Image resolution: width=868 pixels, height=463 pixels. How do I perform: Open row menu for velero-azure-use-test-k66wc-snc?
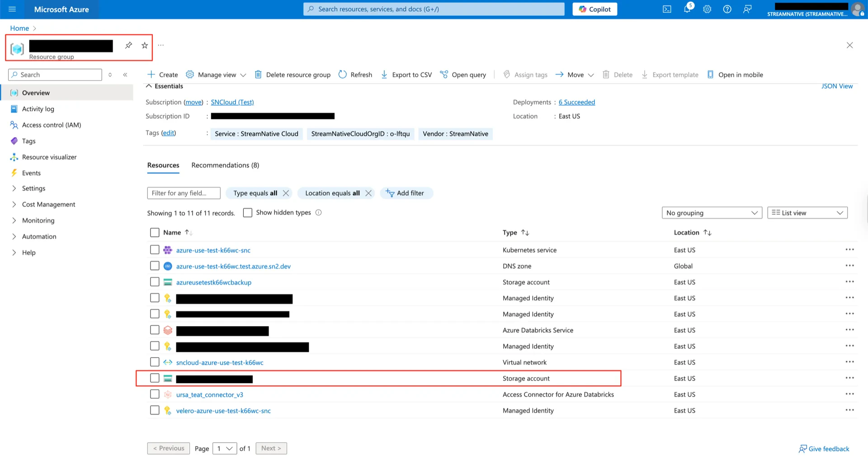click(x=850, y=410)
